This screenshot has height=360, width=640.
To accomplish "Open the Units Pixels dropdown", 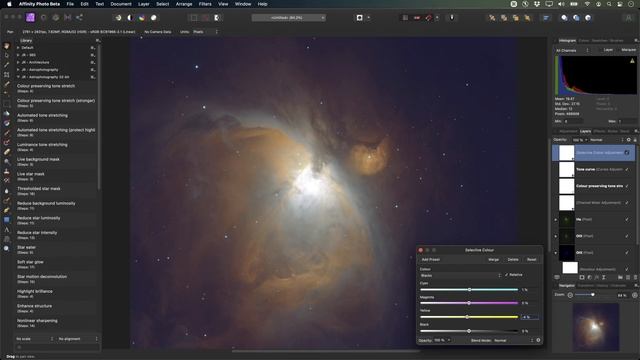I will point(205,31).
